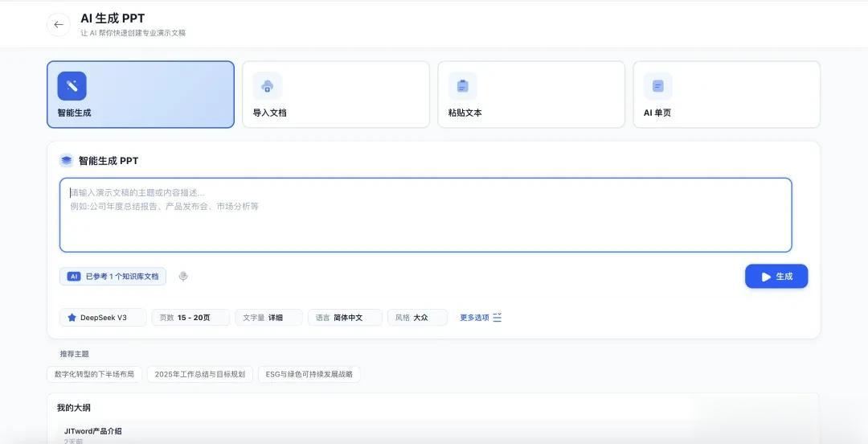Click the 粘贴文本 clipboard icon

(463, 86)
